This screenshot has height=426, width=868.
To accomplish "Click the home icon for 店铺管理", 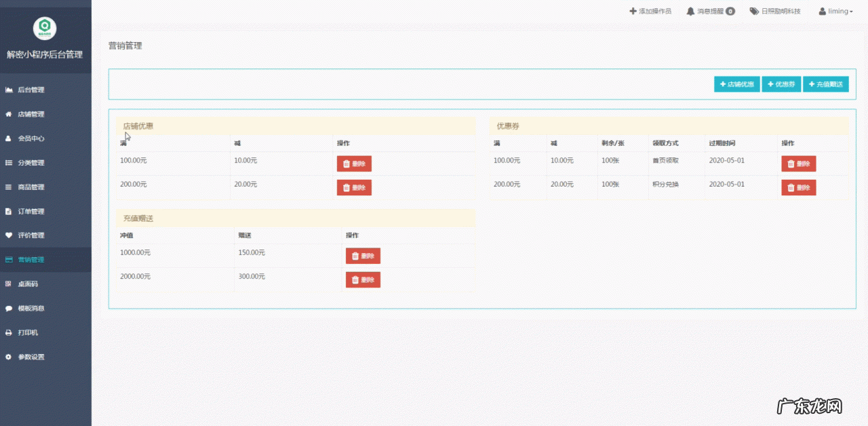I will (9, 115).
